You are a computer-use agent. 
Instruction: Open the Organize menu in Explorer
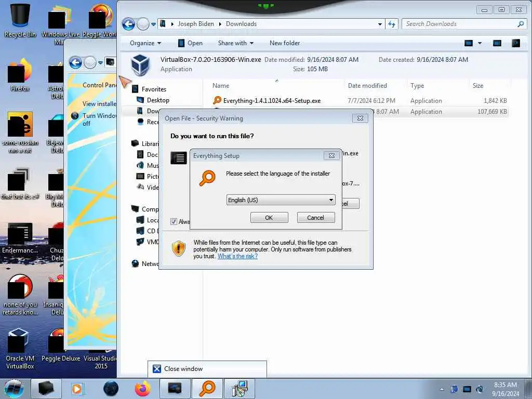[x=145, y=43]
